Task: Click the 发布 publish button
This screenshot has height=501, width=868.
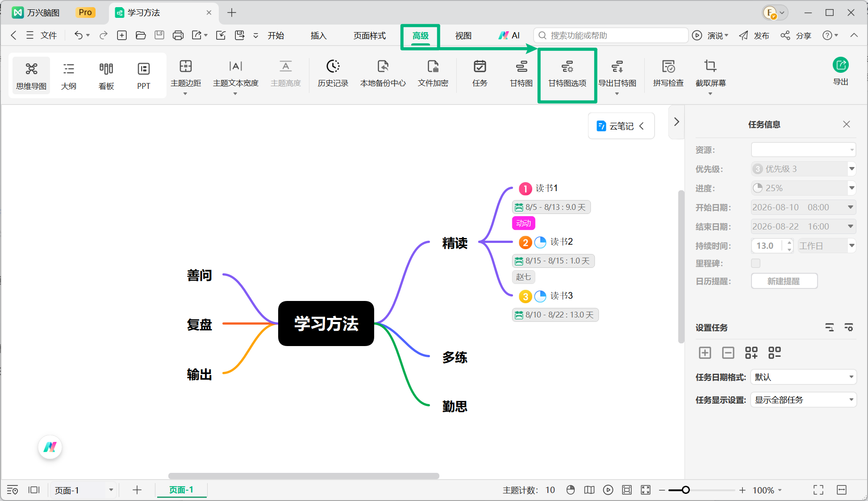Action: point(754,35)
